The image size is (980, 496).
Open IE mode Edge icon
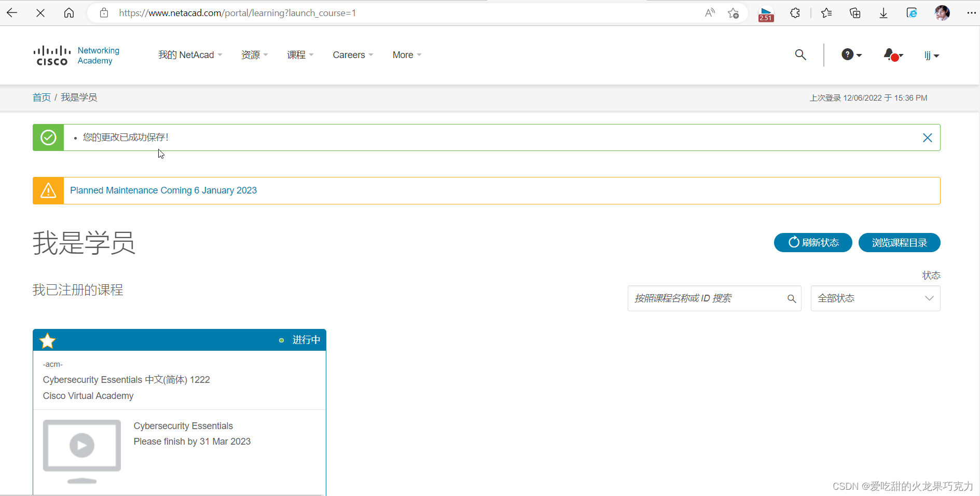(912, 13)
